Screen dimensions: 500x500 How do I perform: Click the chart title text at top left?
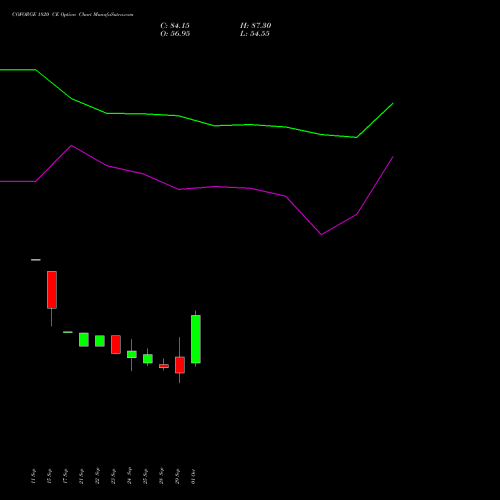pyautogui.click(x=73, y=15)
